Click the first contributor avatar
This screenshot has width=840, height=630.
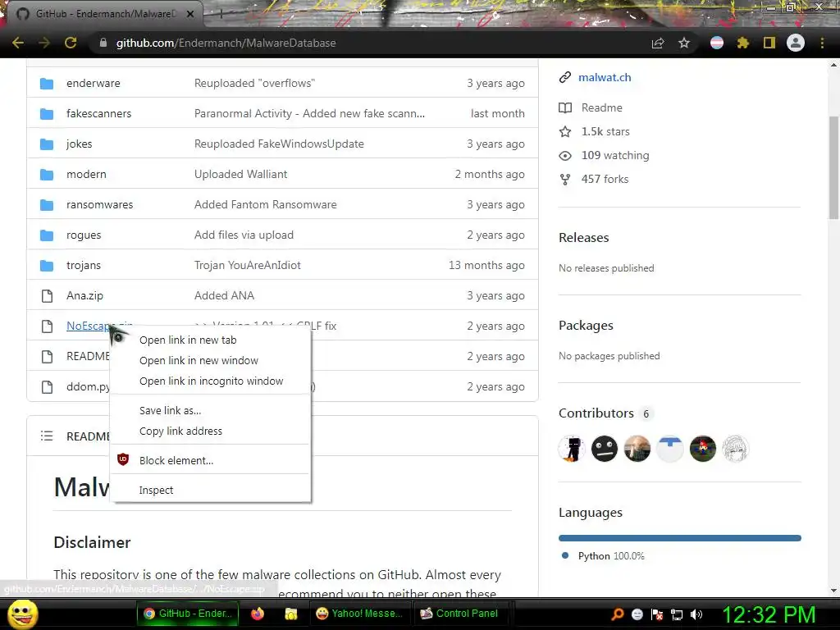tap(572, 449)
